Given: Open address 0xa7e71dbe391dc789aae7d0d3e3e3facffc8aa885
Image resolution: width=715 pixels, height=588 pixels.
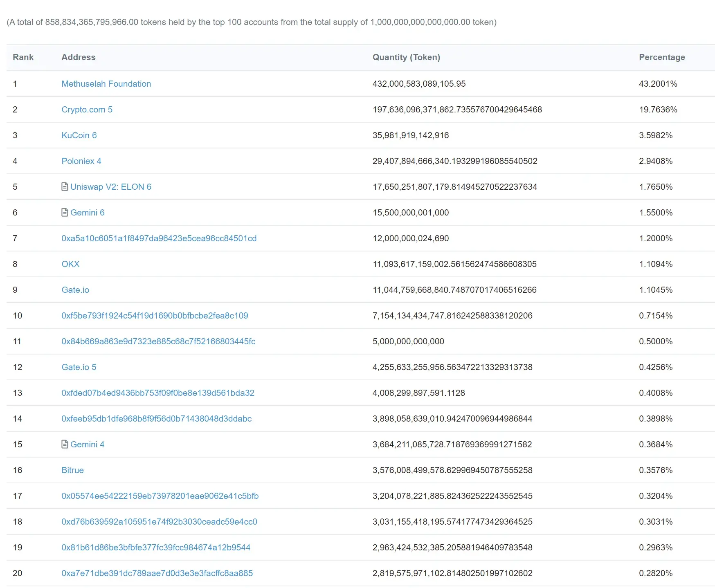Looking at the screenshot, I should [x=157, y=573].
